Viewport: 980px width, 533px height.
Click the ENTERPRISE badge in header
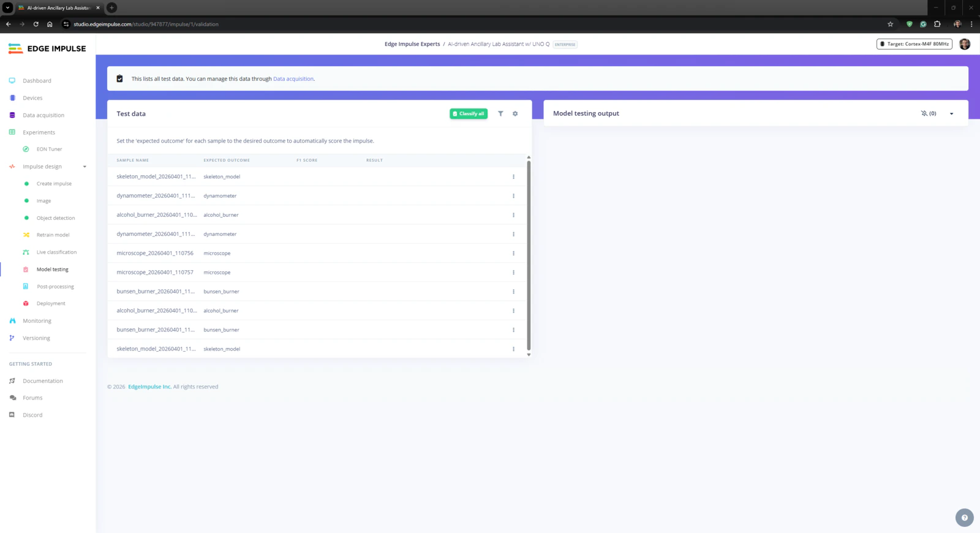pos(565,45)
